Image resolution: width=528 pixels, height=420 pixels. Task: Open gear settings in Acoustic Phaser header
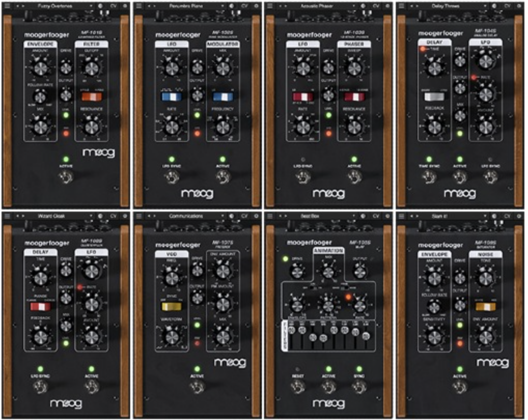click(387, 6)
